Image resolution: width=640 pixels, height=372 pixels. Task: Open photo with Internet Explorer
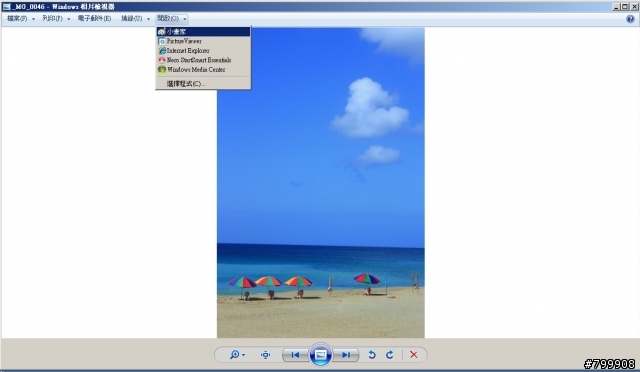coord(203,51)
